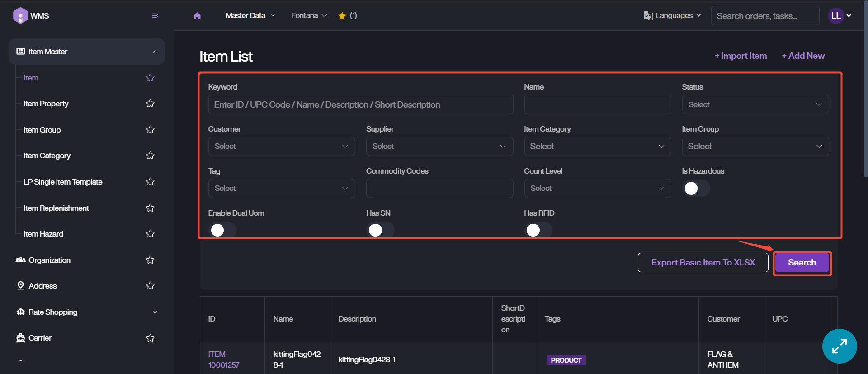
Task: Open the Master Data menu
Action: click(x=250, y=16)
